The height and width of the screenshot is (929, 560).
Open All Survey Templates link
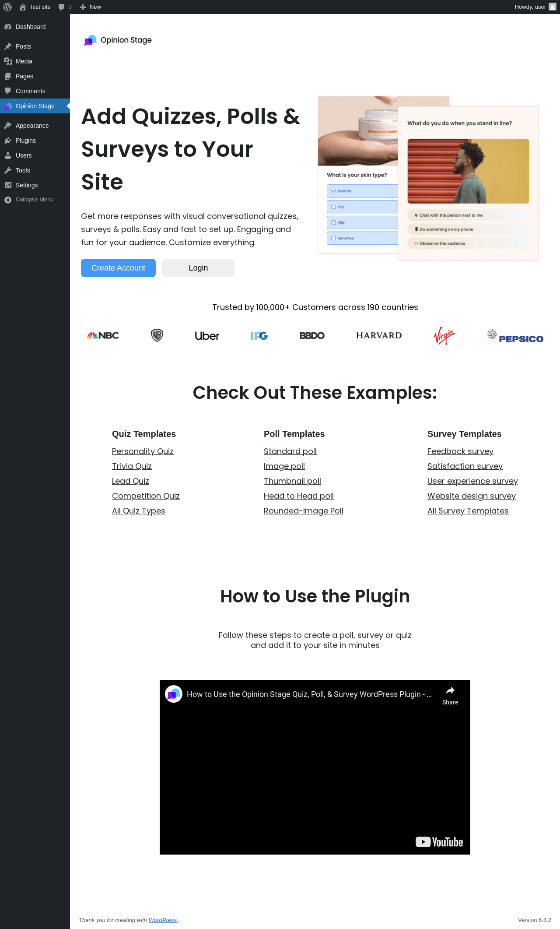click(468, 511)
